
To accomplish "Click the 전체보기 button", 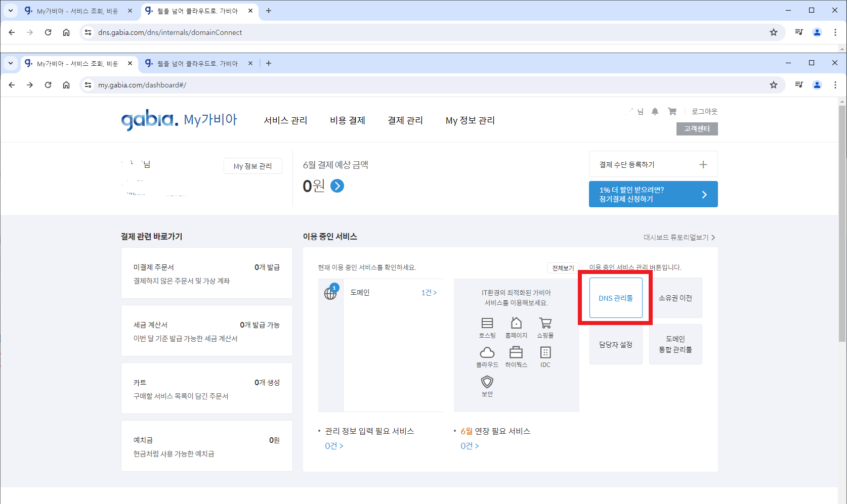I will 563,268.
